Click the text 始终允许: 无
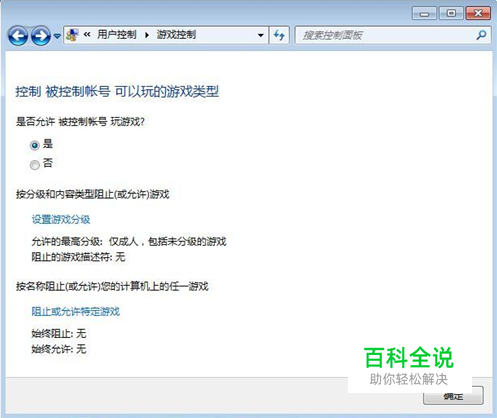 pyautogui.click(x=59, y=349)
